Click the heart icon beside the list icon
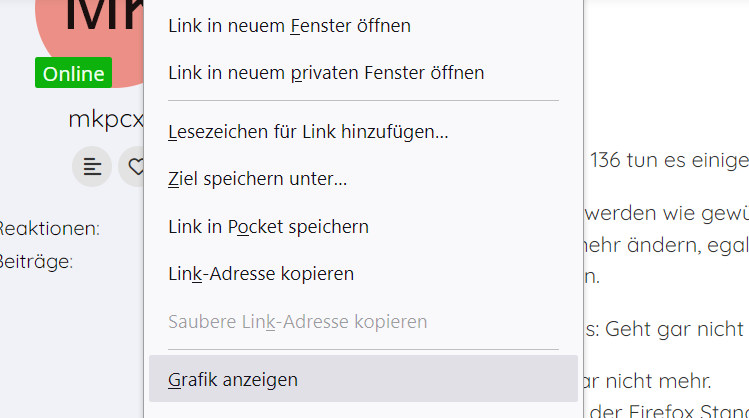 (134, 167)
